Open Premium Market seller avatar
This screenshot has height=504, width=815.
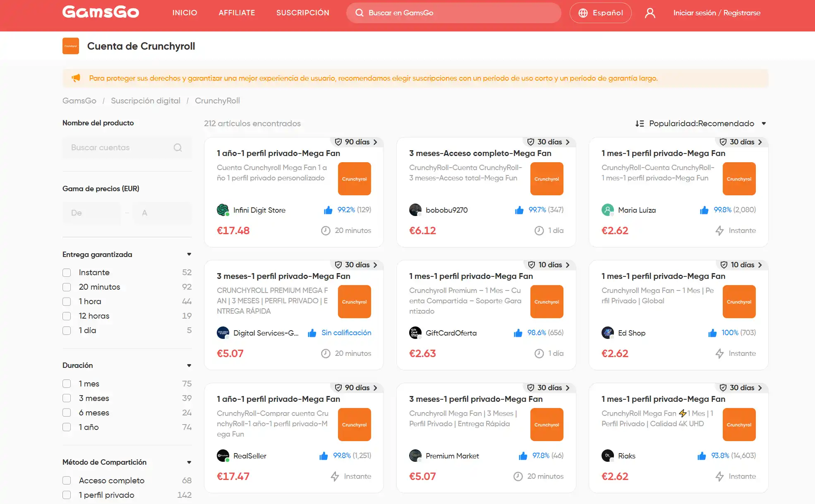point(415,456)
